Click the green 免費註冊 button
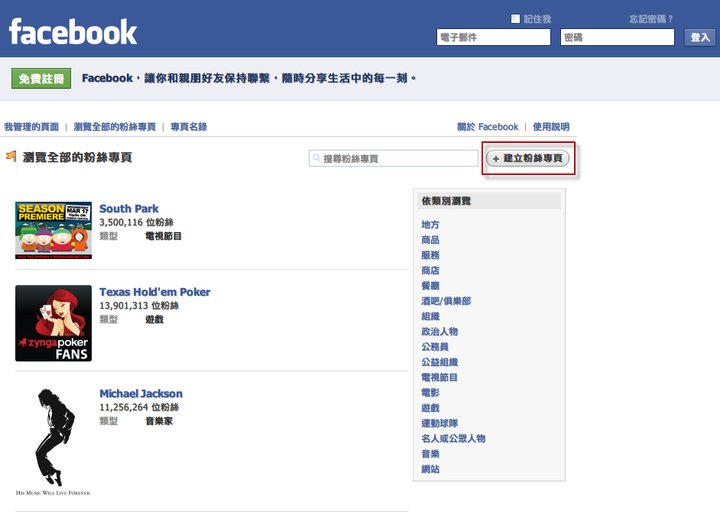 coord(41,79)
